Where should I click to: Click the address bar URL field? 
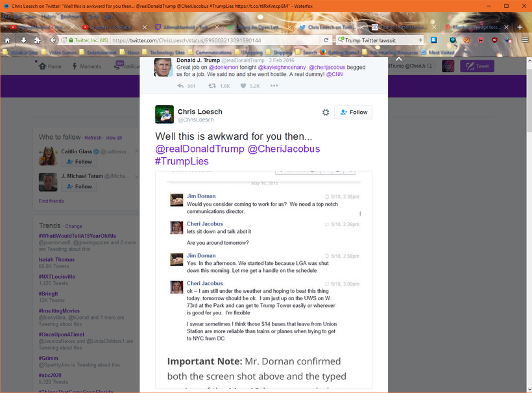pos(216,40)
